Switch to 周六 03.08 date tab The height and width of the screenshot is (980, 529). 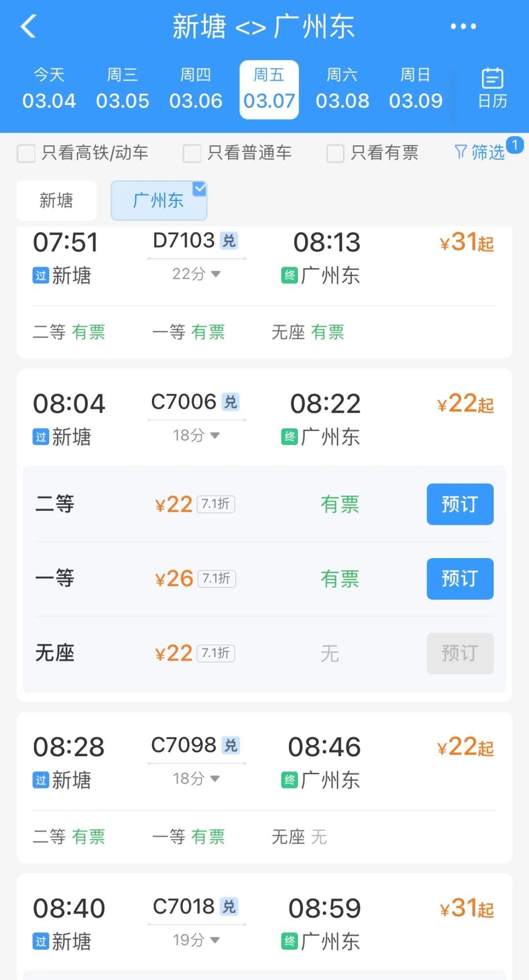click(x=342, y=89)
